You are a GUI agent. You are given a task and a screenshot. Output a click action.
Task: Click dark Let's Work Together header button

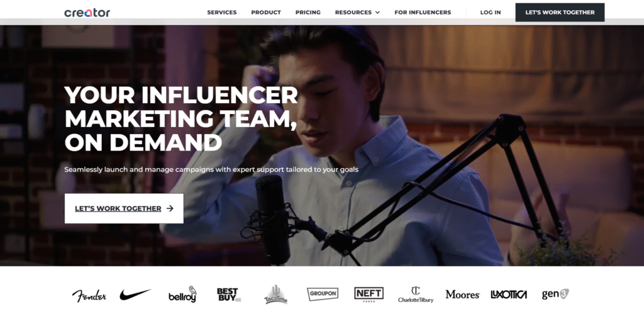pyautogui.click(x=560, y=13)
